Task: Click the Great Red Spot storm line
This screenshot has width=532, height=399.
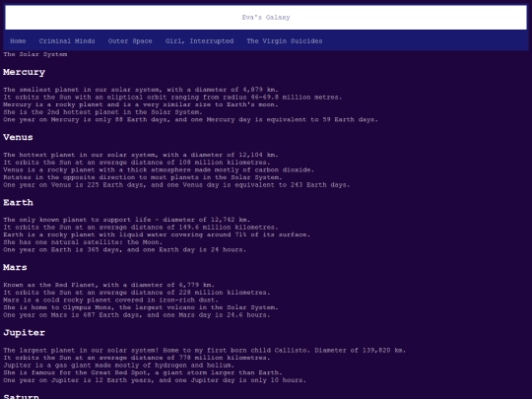Action: coord(143,372)
